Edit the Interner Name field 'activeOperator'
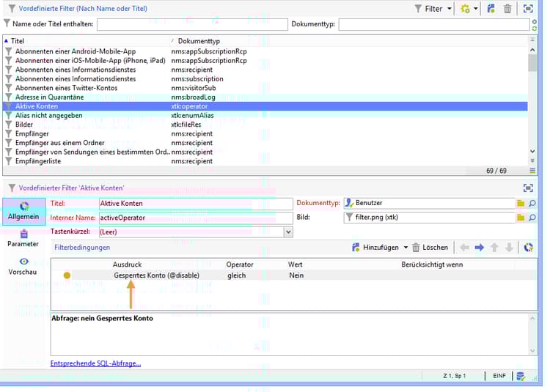550x392 pixels. point(196,218)
